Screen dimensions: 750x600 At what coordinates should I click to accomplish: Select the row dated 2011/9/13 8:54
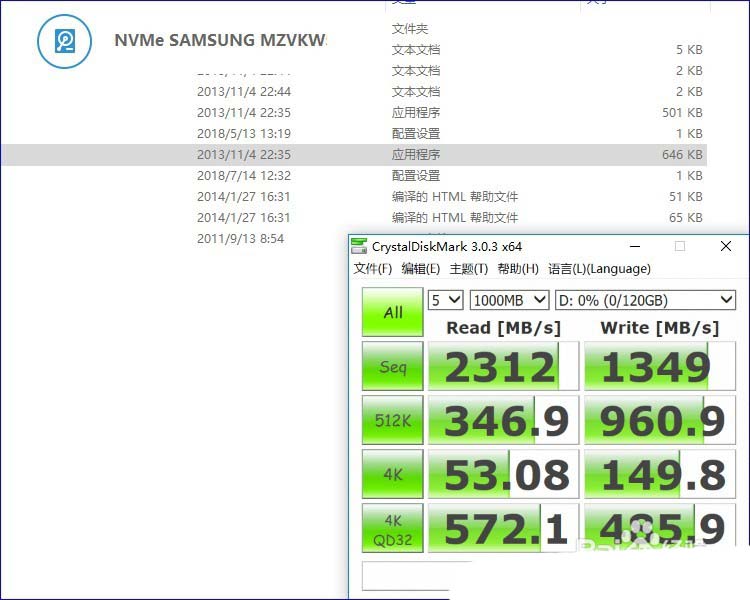point(241,238)
